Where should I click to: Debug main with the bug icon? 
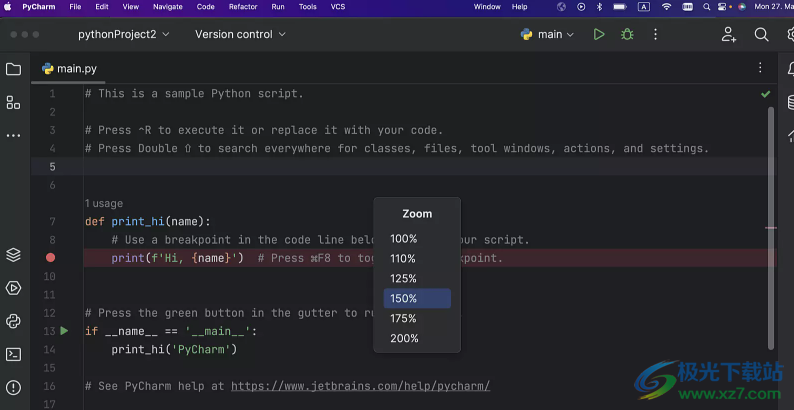[x=627, y=34]
